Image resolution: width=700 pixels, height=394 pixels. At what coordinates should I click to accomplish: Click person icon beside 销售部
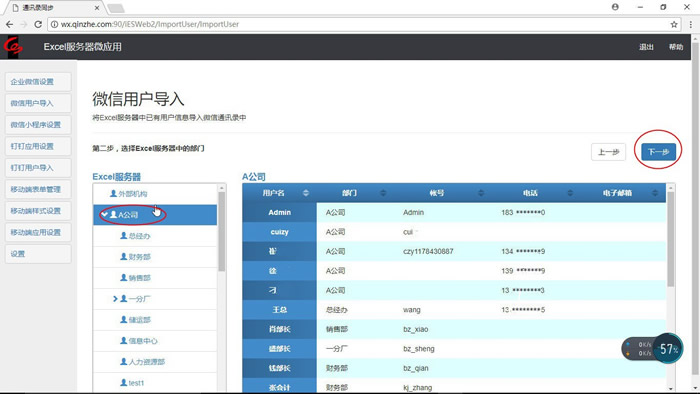pyautogui.click(x=124, y=278)
